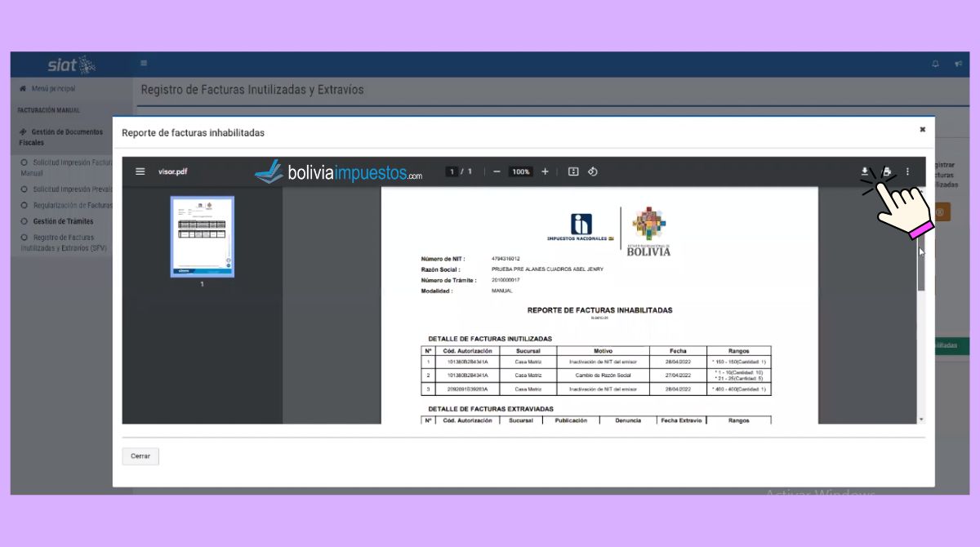Select the page 1 thumbnail
Screen dimensions: 980x547
tap(202, 237)
